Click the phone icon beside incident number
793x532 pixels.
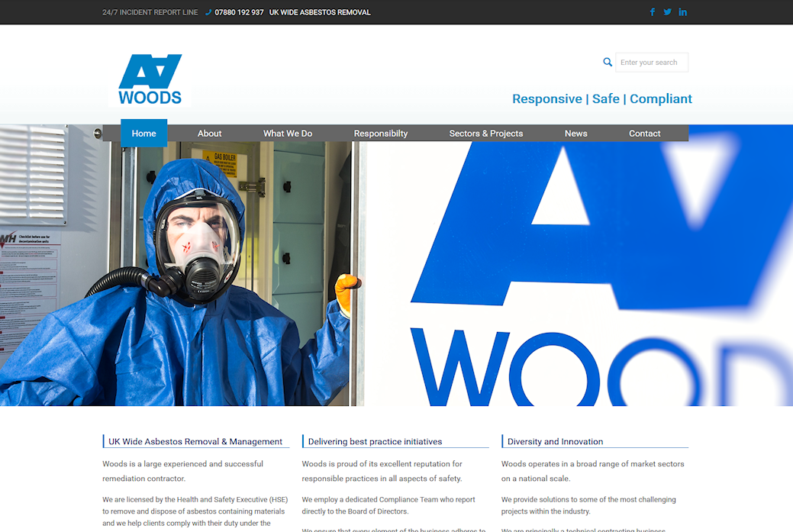[208, 12]
